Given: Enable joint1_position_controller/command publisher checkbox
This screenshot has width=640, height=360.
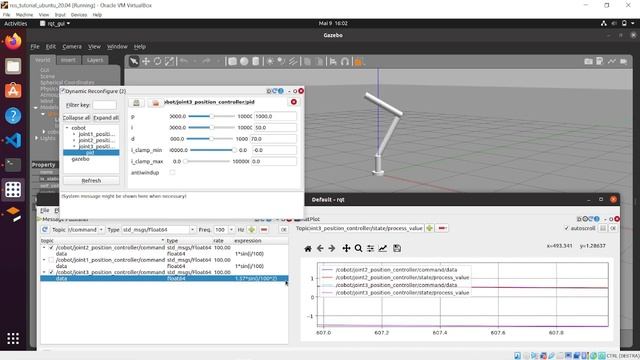Looking at the screenshot, I should tap(51, 260).
